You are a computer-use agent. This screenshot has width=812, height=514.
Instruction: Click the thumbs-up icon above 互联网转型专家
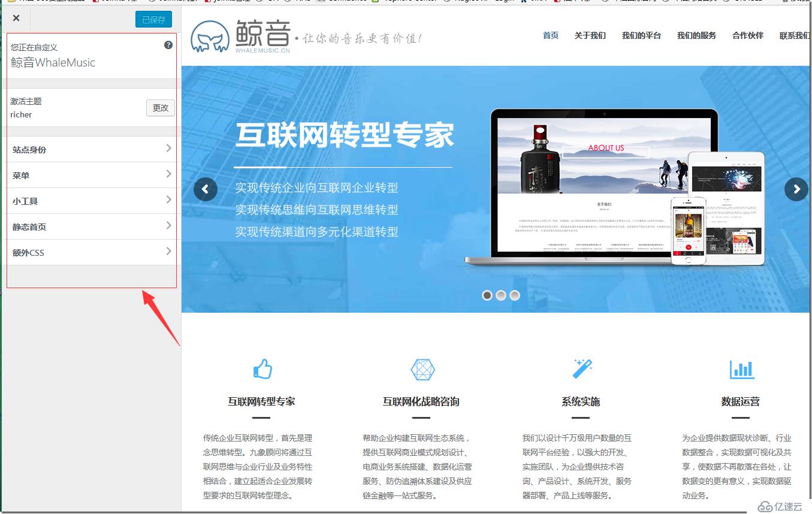262,369
